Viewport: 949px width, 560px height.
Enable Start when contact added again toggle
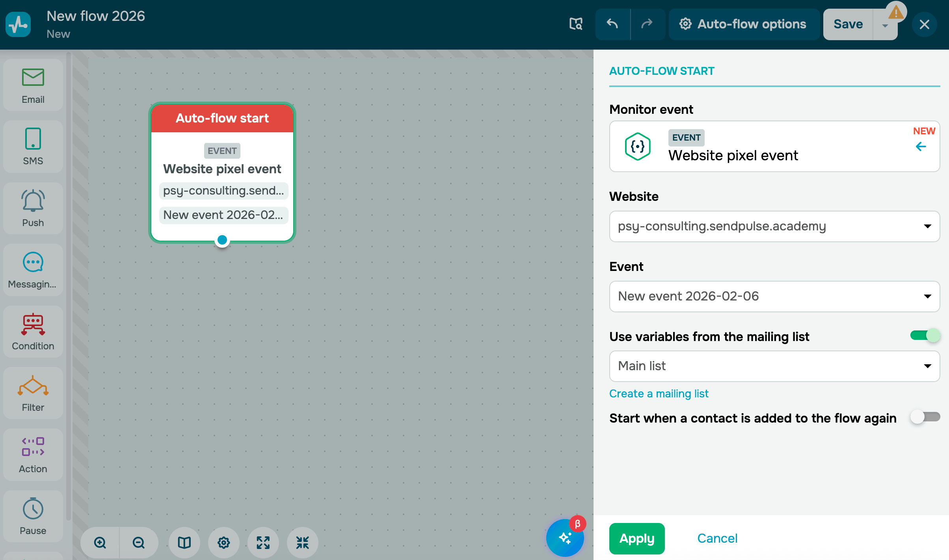pyautogui.click(x=925, y=417)
